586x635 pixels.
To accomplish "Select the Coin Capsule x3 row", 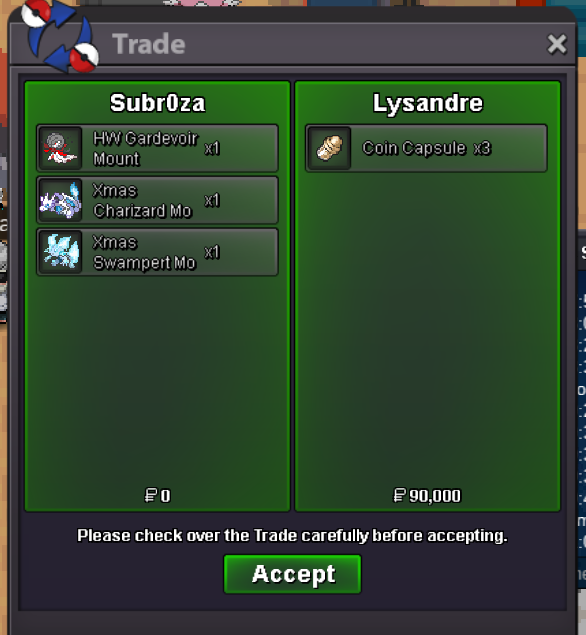I will pos(426,148).
